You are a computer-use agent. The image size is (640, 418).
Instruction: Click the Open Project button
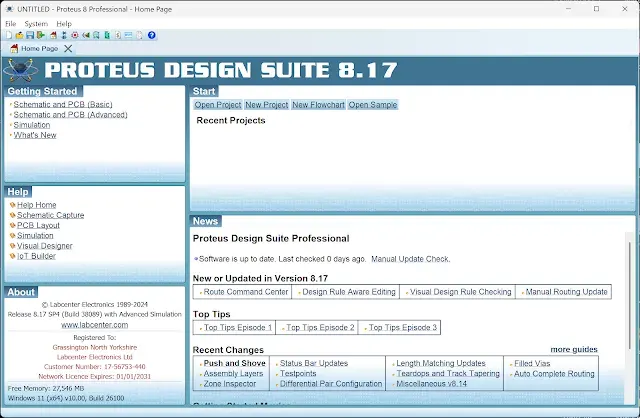point(218,105)
